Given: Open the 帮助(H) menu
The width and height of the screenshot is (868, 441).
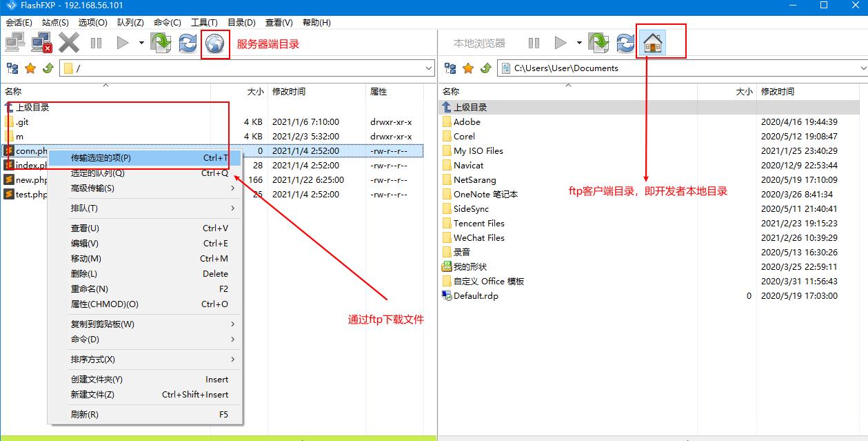Looking at the screenshot, I should (x=316, y=23).
